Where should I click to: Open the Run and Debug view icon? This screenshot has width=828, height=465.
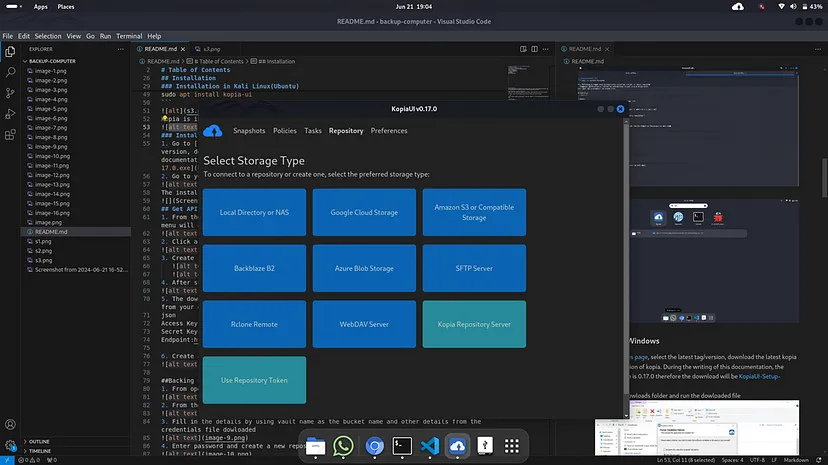tap(10, 113)
